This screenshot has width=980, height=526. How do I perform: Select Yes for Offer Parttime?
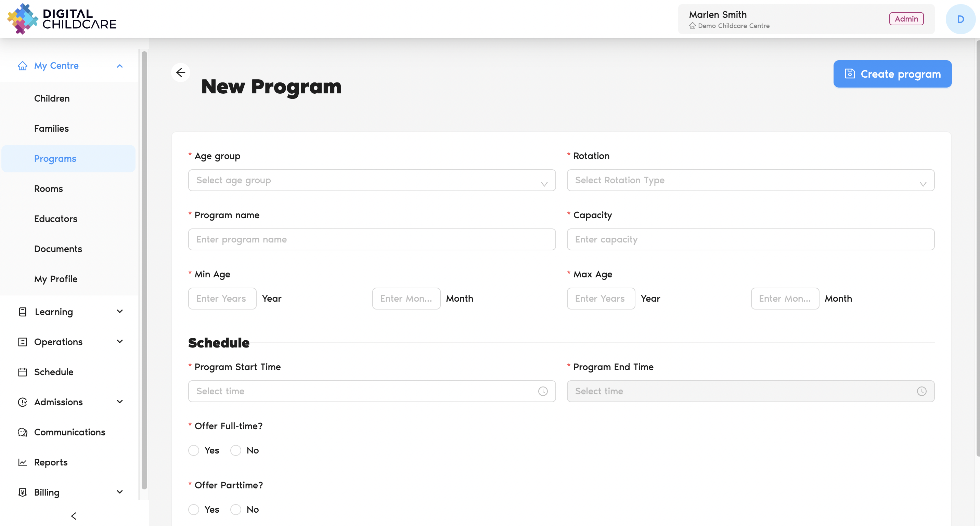click(x=194, y=509)
